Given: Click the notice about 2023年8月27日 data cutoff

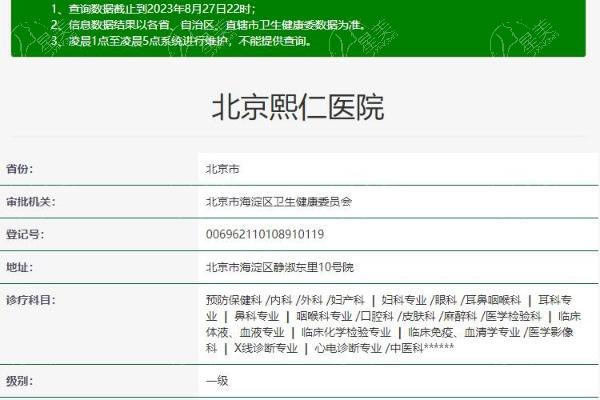Looking at the screenshot, I should coord(160,10).
